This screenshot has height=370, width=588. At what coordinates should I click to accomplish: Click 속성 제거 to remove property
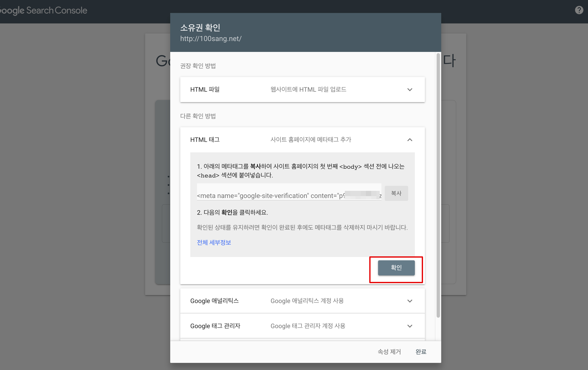point(389,352)
